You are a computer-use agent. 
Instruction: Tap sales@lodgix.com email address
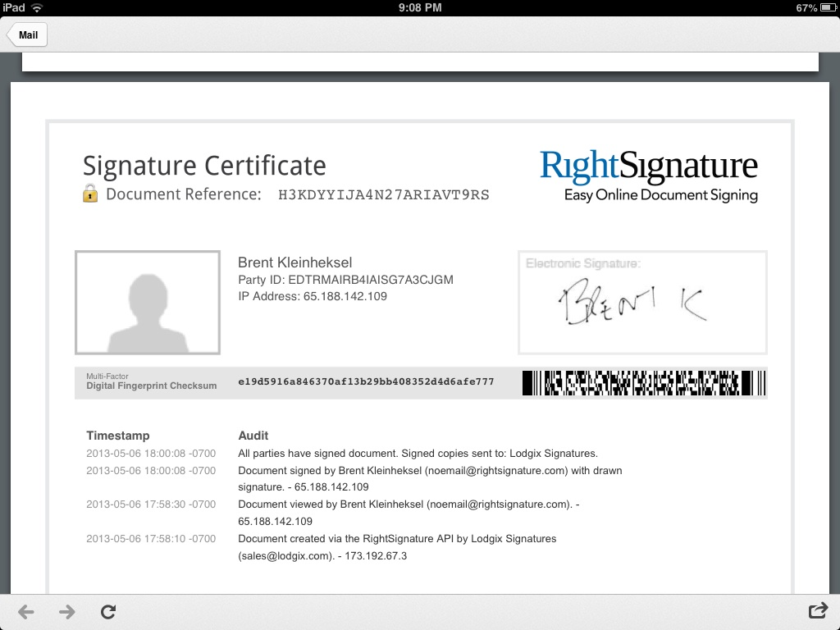coord(285,555)
